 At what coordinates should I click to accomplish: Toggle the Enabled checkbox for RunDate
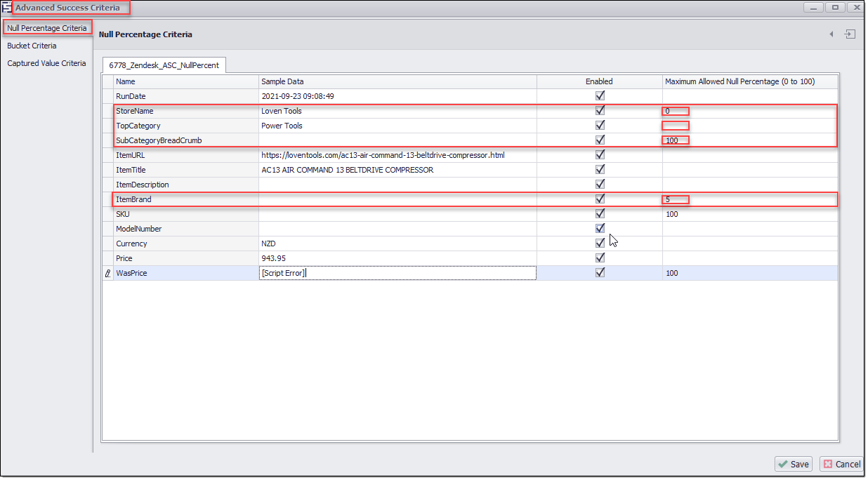click(600, 96)
